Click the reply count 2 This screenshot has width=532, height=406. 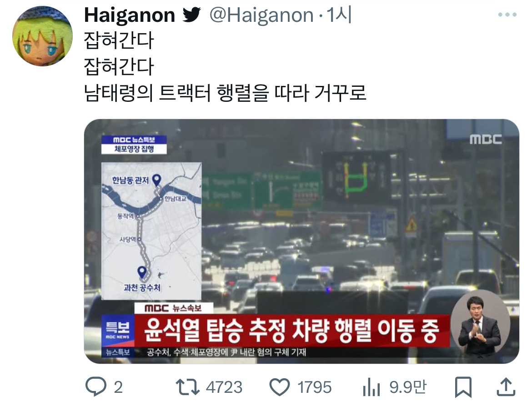tap(118, 387)
